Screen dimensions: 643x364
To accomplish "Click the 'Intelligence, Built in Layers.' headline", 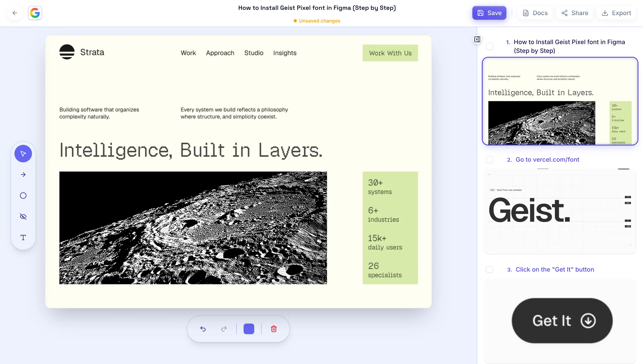I will click(x=191, y=151).
